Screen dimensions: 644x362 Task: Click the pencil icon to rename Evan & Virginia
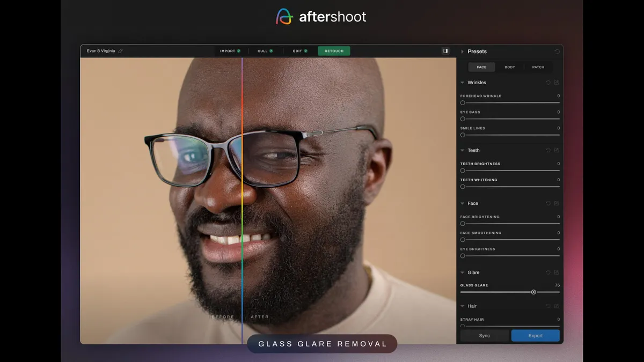[120, 50]
